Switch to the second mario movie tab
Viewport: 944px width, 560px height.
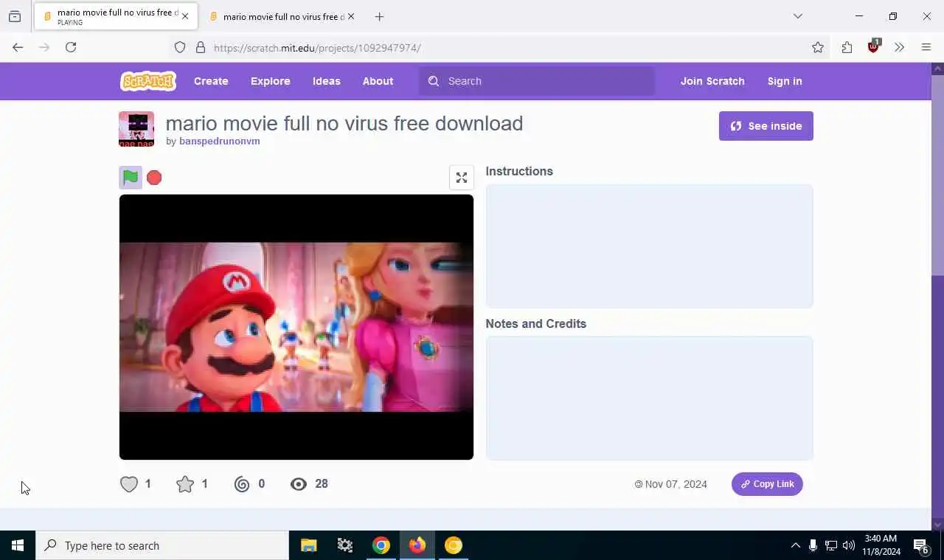282,16
